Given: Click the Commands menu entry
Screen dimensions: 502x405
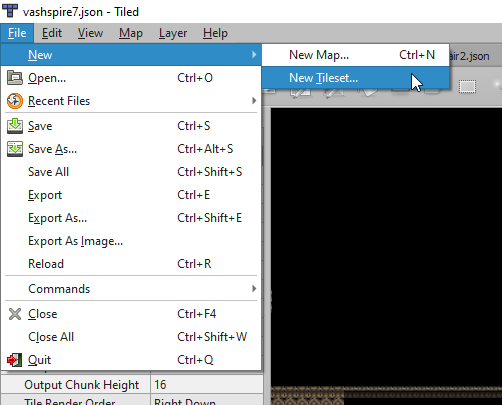Looking at the screenshot, I should 131,289.
